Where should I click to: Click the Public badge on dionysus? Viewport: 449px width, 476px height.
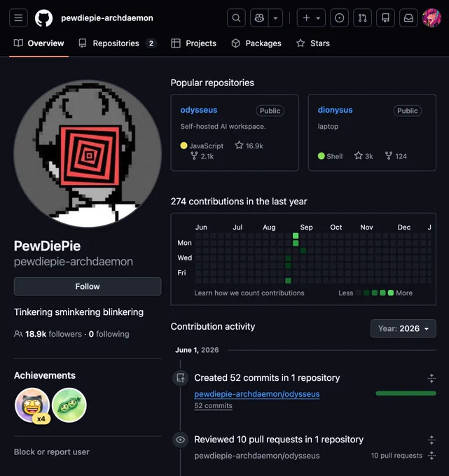[x=408, y=111]
